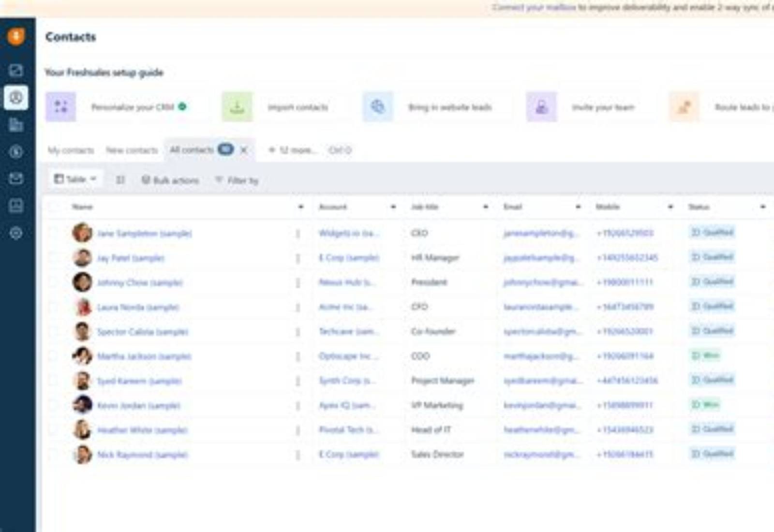The height and width of the screenshot is (532, 774).
Task: Open the Deals dollar icon in sidebar
Action: (x=16, y=152)
